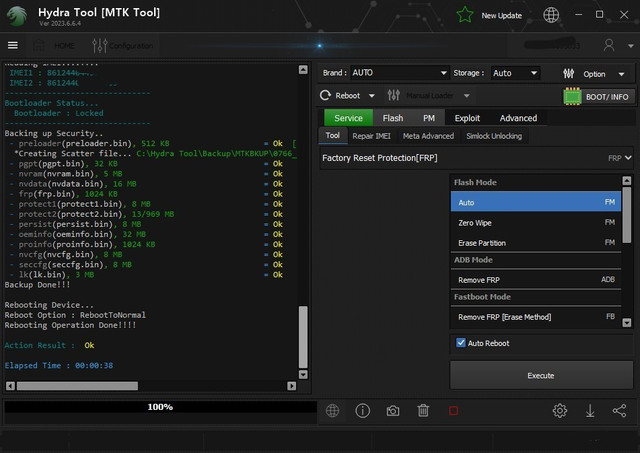
Task: Select the Simlock Unlocking sub-tab
Action: pos(494,136)
